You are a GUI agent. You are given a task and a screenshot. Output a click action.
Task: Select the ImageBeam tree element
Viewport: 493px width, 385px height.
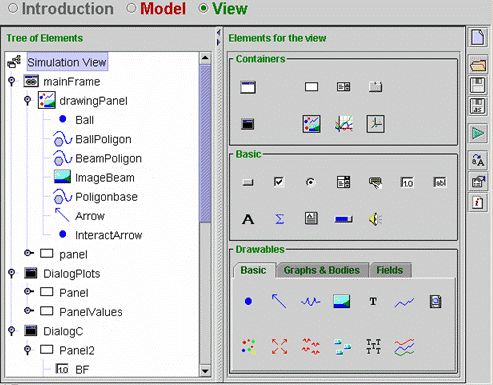pyautogui.click(x=105, y=178)
